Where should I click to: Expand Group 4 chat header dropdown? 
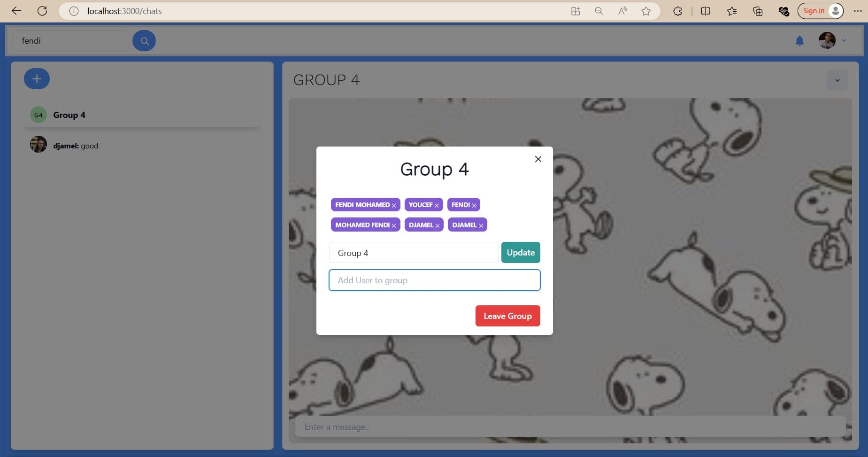837,80
